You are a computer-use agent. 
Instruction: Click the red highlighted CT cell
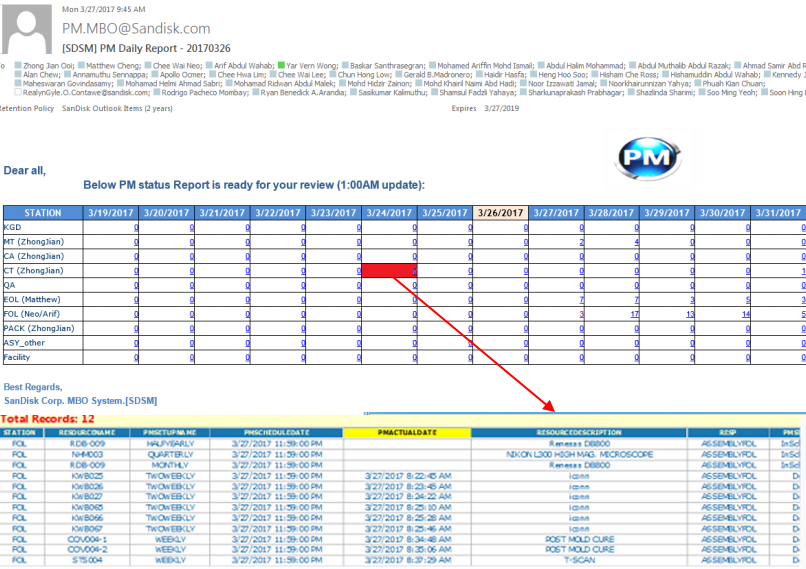point(386,271)
